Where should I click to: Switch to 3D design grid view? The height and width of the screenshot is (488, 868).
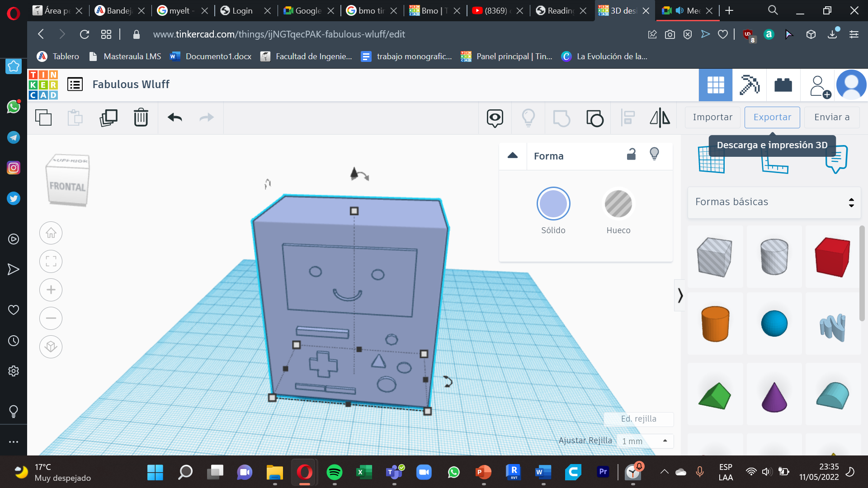716,84
